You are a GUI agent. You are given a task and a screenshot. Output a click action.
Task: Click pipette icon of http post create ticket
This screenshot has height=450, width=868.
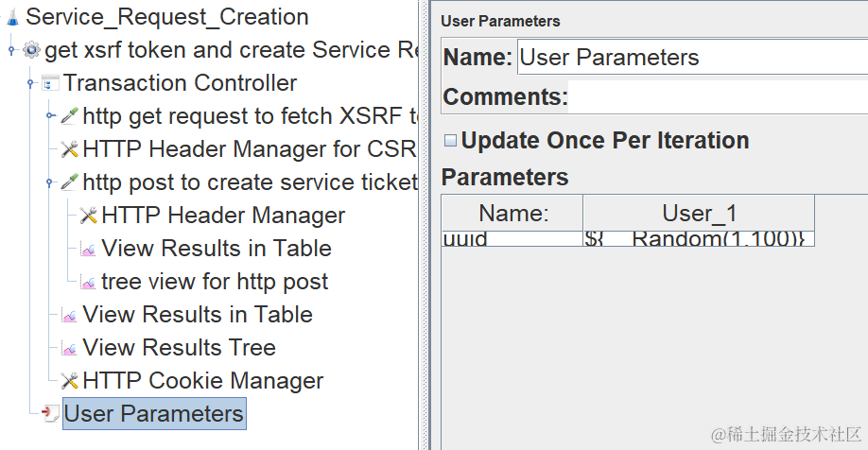(69, 182)
